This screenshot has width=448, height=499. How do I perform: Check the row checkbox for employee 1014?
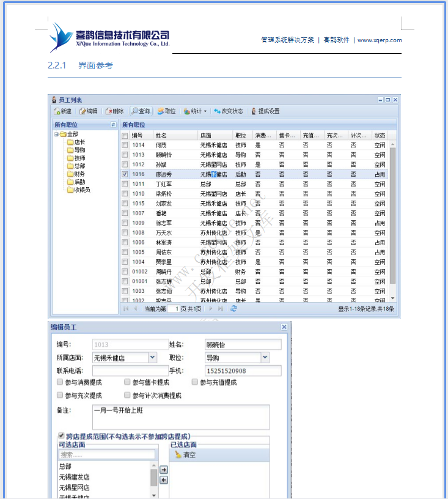click(125, 145)
